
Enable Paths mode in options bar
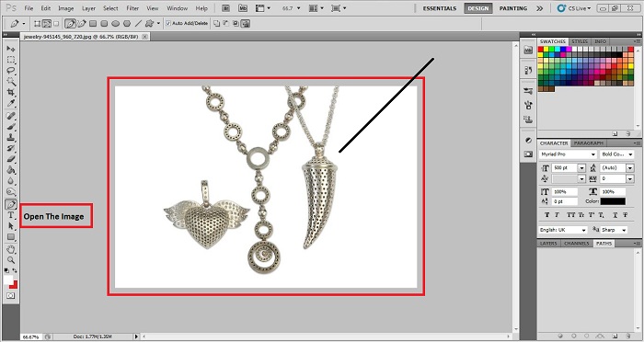point(47,24)
